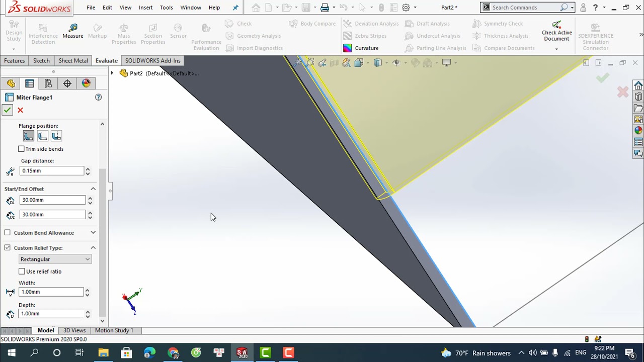Select Material Inside flange position
Image resolution: width=644 pixels, height=362 pixels.
pos(29,136)
